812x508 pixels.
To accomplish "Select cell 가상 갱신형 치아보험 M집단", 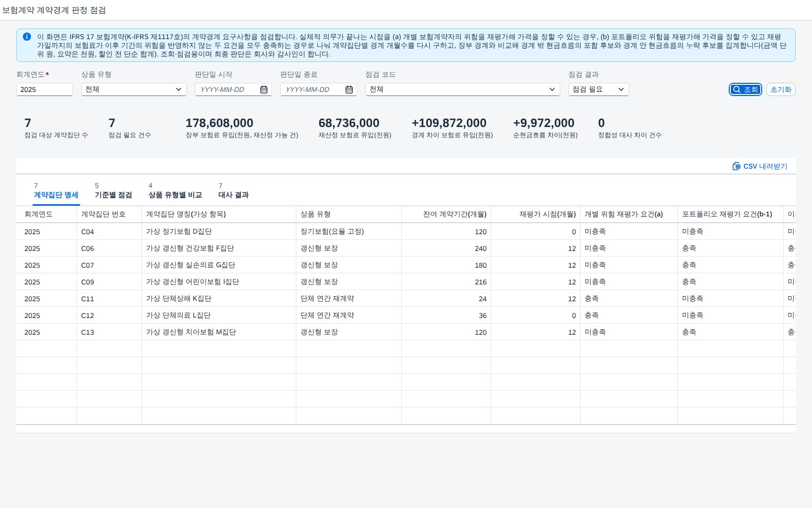I will click(x=219, y=332).
